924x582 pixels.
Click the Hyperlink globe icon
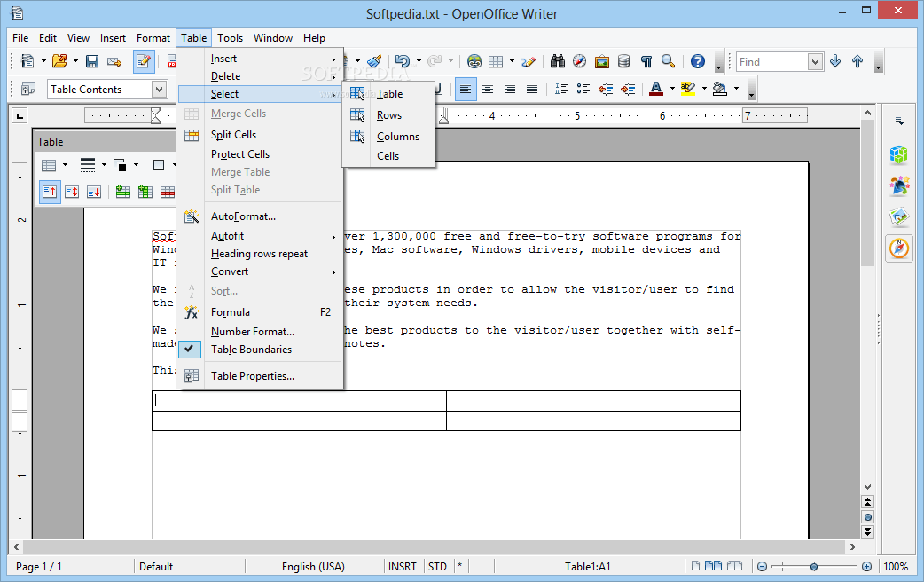474,61
